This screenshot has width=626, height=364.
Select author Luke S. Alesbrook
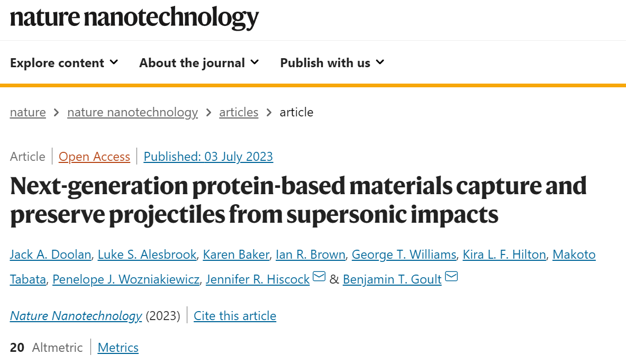coord(147,254)
